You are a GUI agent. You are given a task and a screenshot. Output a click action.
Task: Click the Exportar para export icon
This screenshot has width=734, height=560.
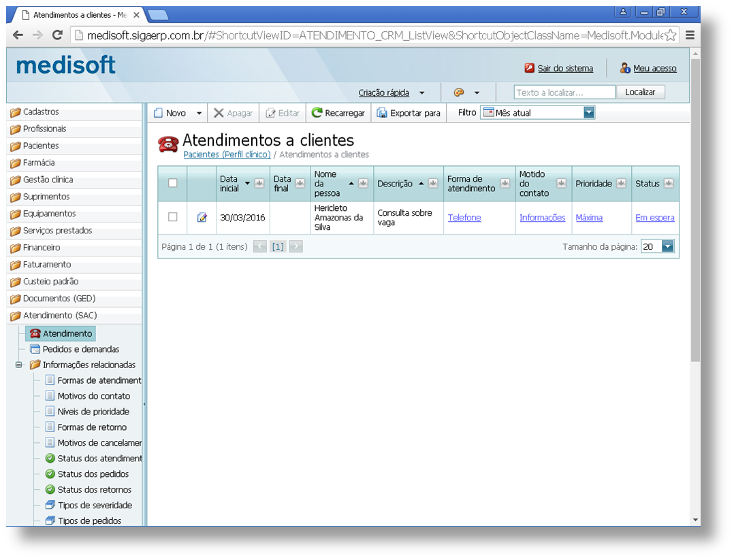pos(382,113)
